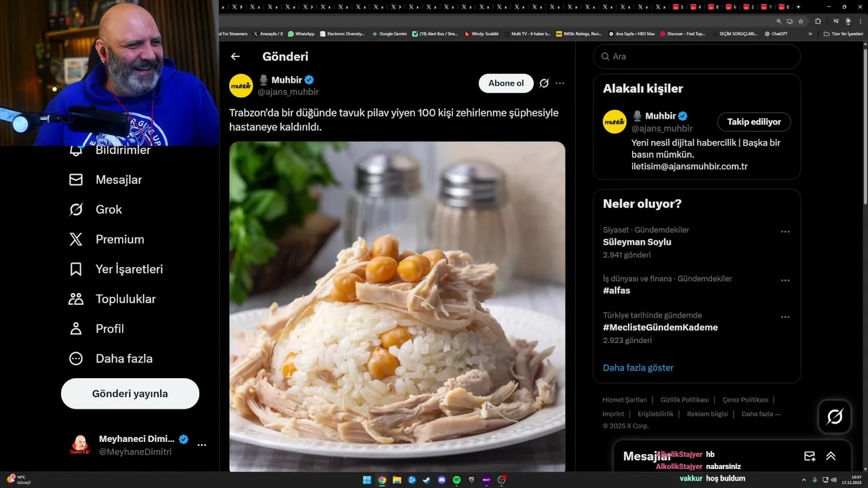Viewport: 868px width, 488px height.
Task: Open the floating Grok button at bottom right
Action: click(x=835, y=417)
